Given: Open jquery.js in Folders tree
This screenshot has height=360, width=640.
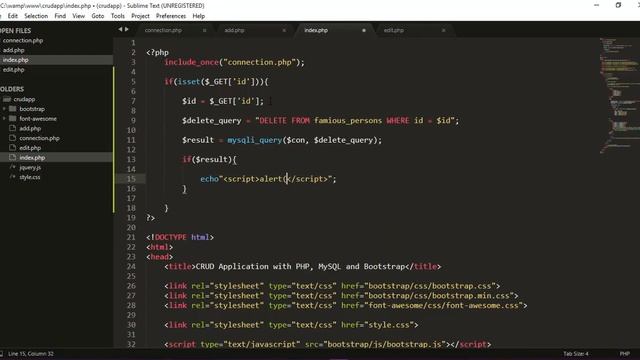Looking at the screenshot, I should pyautogui.click(x=30, y=168).
